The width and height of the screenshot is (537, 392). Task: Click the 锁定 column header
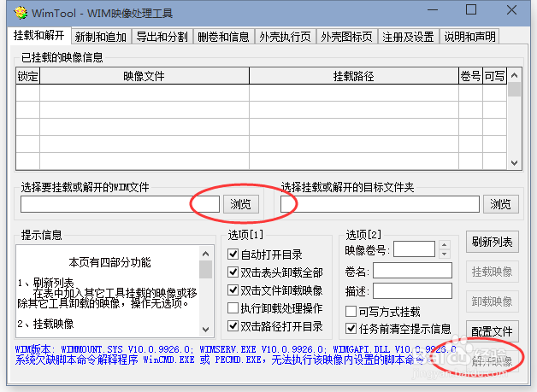[27, 76]
